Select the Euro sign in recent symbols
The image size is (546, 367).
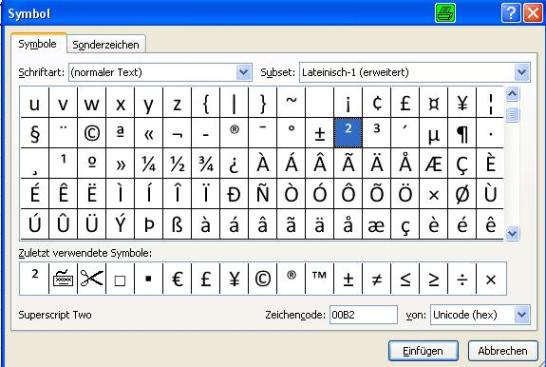point(177,279)
